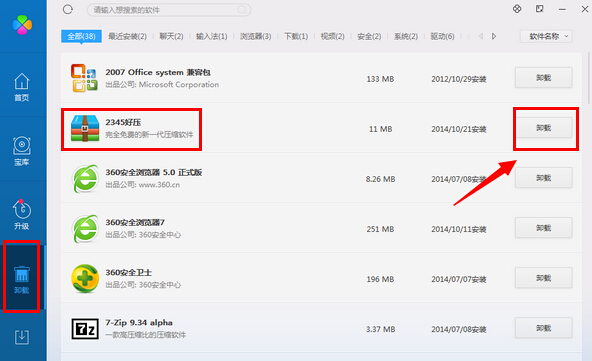592x361 pixels.
Task: Select the 下载(1) tab
Action: [296, 36]
